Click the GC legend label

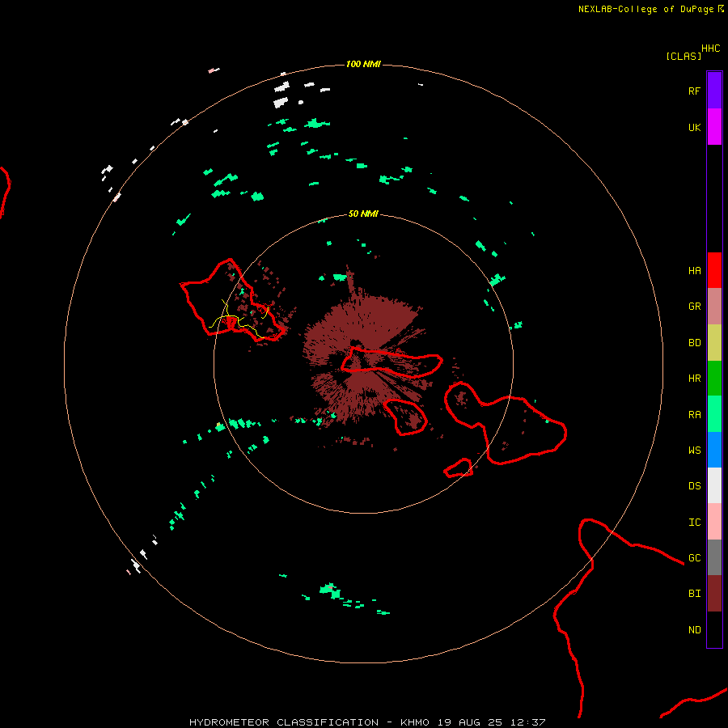click(x=694, y=558)
